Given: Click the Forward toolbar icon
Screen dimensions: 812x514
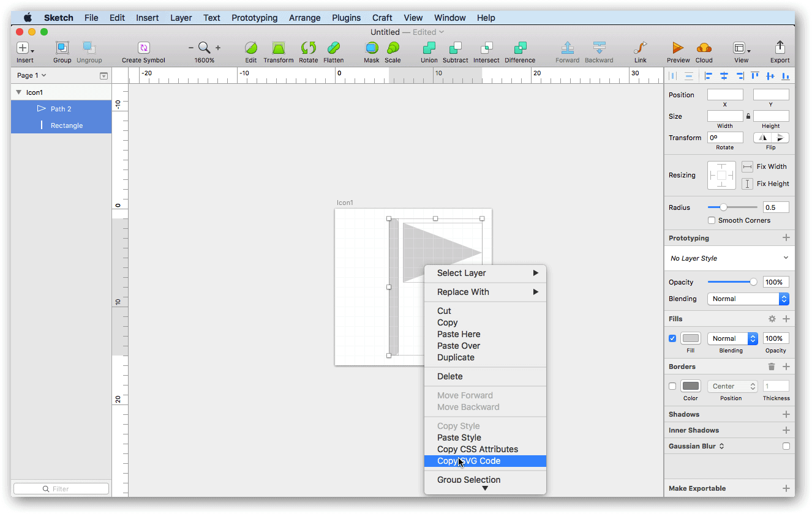Looking at the screenshot, I should [x=567, y=48].
